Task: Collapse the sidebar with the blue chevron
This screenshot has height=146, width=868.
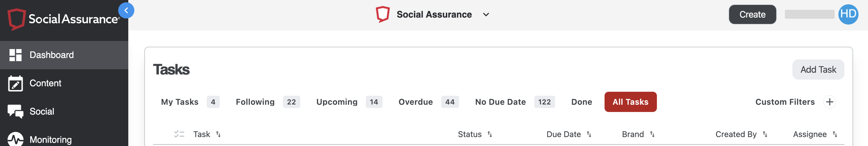Action: click(x=126, y=11)
